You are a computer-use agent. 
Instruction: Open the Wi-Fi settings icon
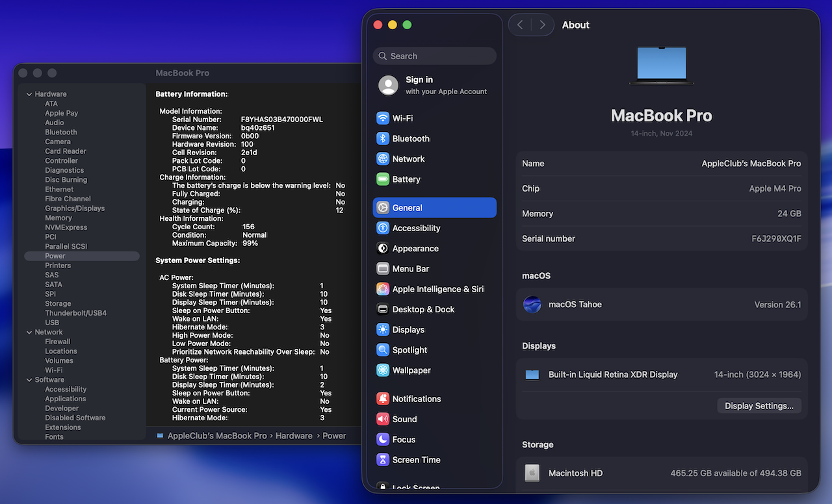click(x=383, y=118)
